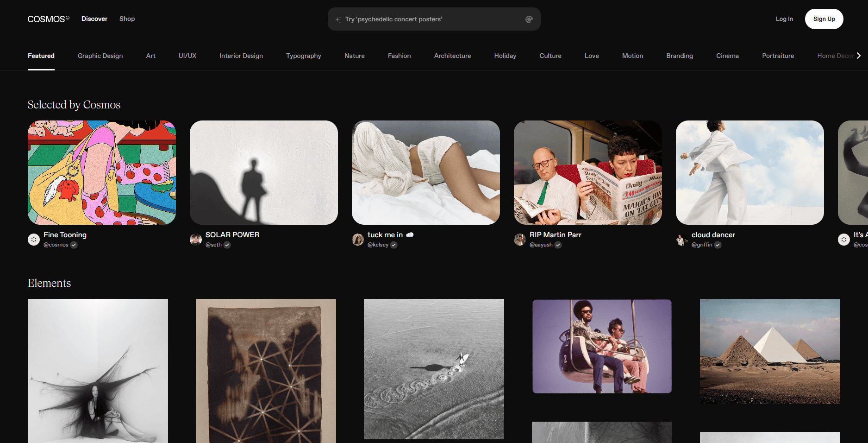Visit the @aayush profile handle
Screen dimensions: 868x443
[x=541, y=245]
